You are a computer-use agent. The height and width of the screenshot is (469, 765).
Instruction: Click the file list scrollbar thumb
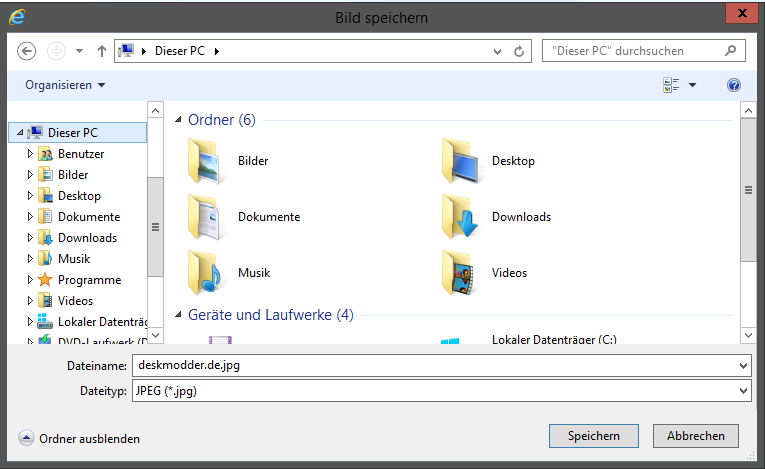point(748,190)
